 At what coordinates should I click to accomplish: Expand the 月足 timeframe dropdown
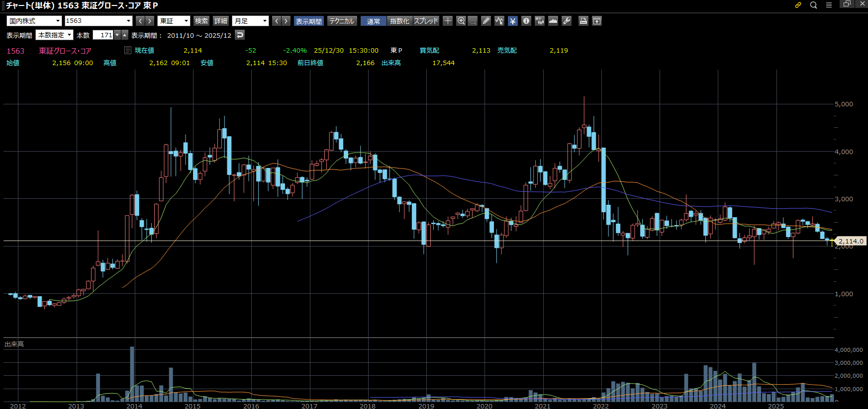250,21
